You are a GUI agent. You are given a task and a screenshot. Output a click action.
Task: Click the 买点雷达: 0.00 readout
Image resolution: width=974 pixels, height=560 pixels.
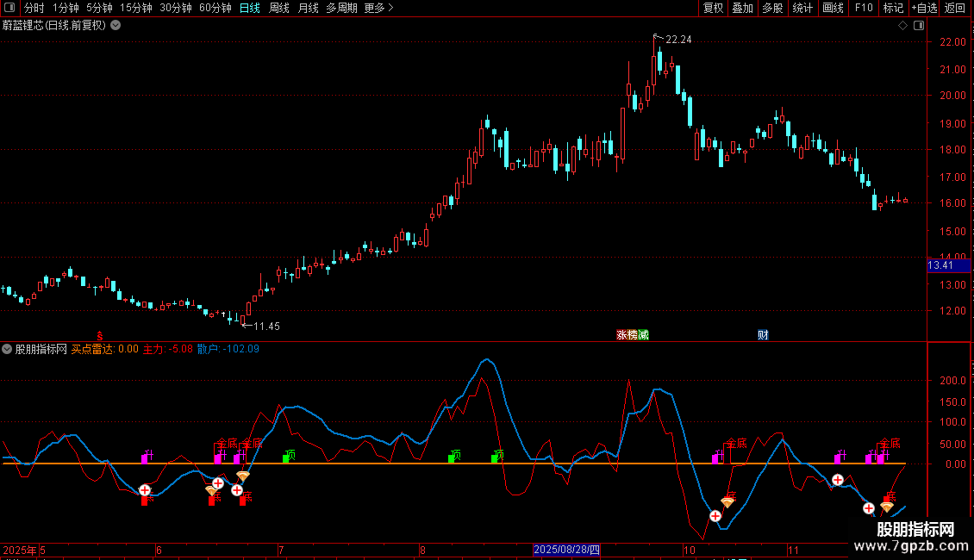click(x=105, y=349)
